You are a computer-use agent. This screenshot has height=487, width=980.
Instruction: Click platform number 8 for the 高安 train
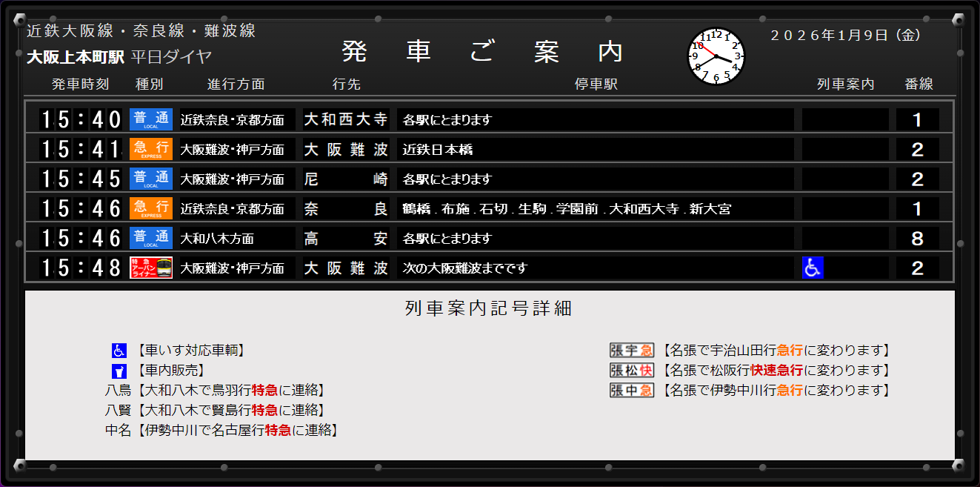point(917,238)
